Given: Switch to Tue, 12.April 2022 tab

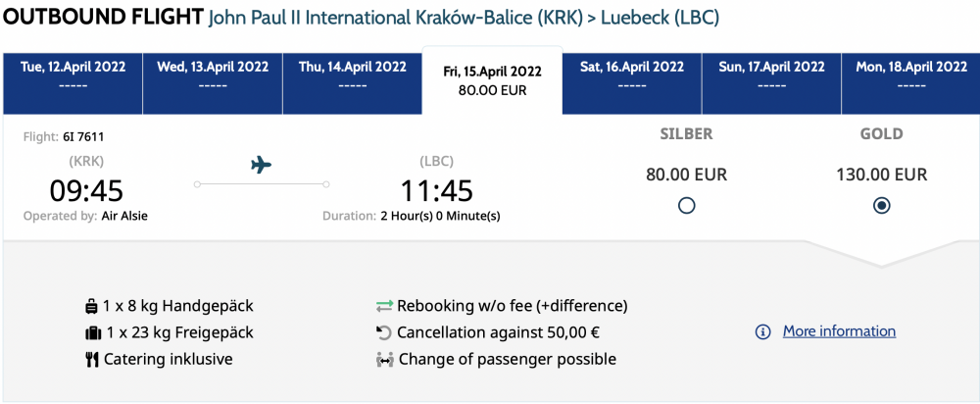Looking at the screenshot, I should point(73,83).
